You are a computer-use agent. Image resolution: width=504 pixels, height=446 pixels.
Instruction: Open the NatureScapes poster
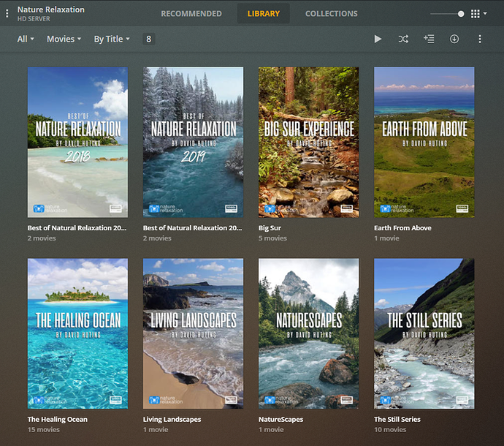click(308, 333)
